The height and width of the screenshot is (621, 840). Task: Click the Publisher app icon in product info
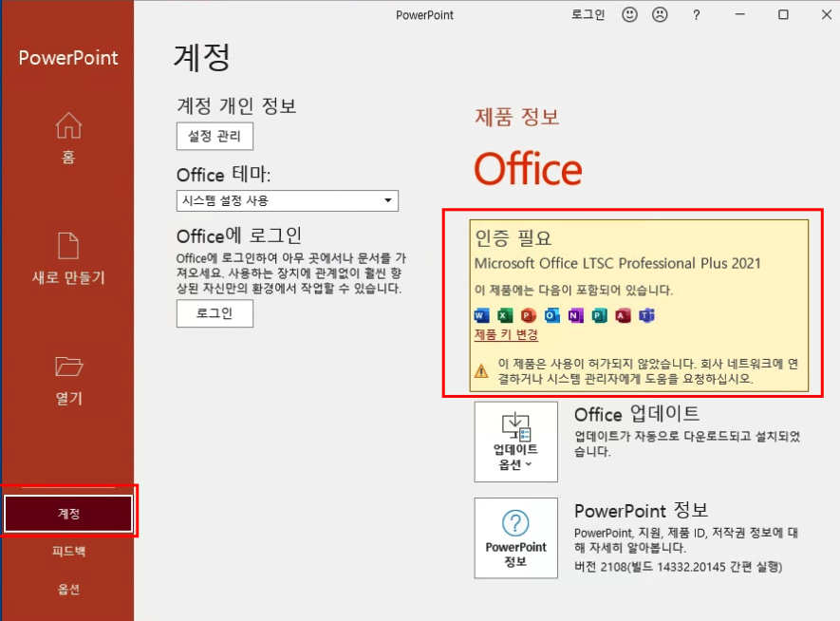599,315
